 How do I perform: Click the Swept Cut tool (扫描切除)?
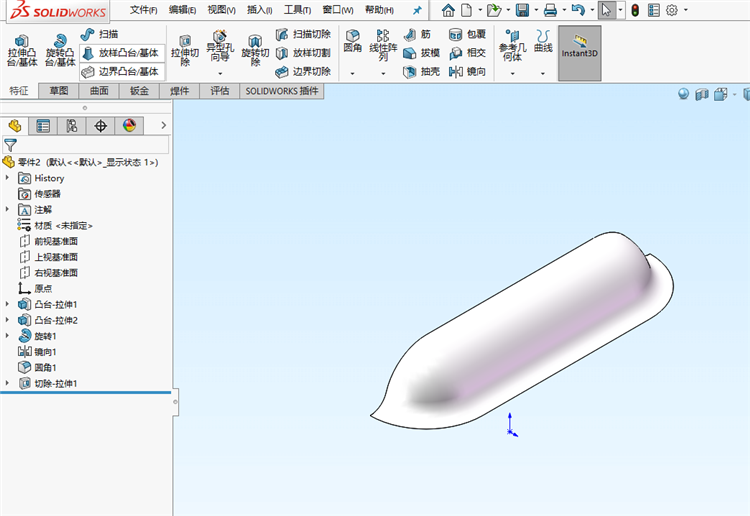[x=303, y=34]
